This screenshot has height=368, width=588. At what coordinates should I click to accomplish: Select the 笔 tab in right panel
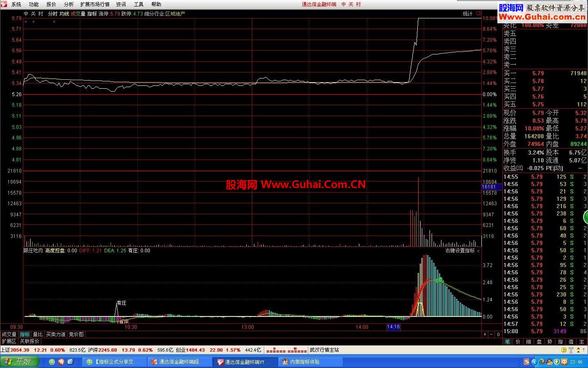tap(508, 342)
